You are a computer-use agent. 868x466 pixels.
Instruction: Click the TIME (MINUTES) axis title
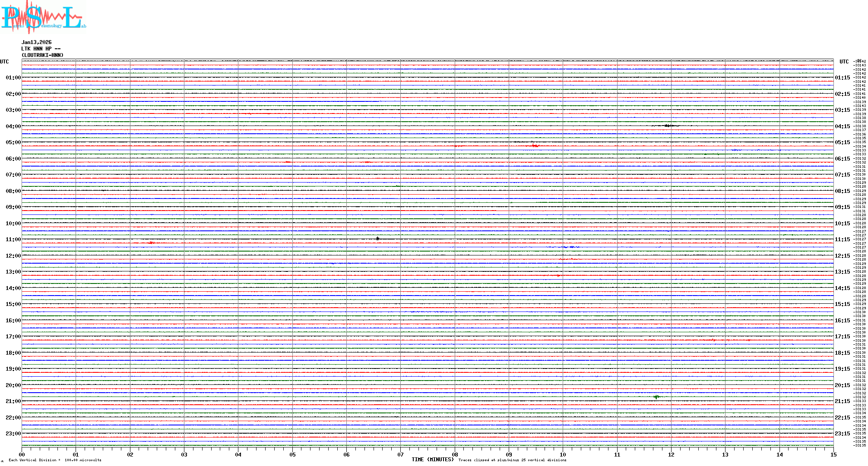click(432, 460)
